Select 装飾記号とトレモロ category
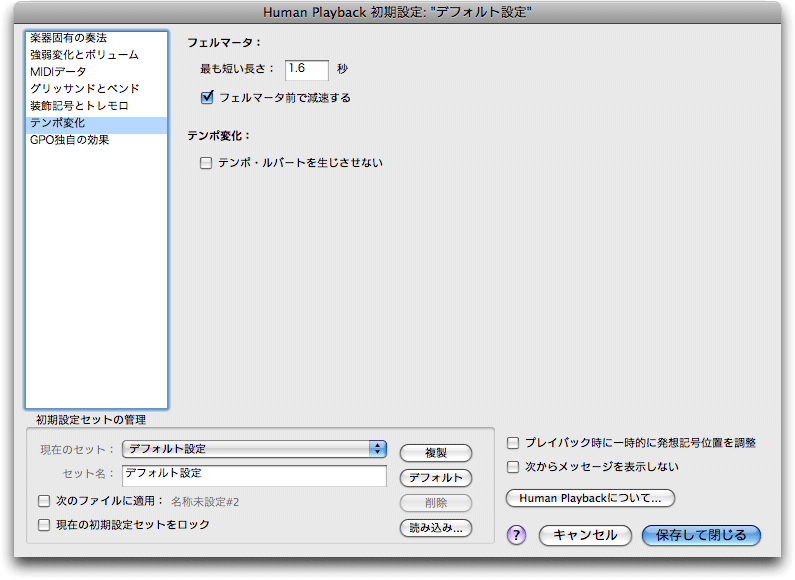The height and width of the screenshot is (580, 795). click(x=96, y=105)
